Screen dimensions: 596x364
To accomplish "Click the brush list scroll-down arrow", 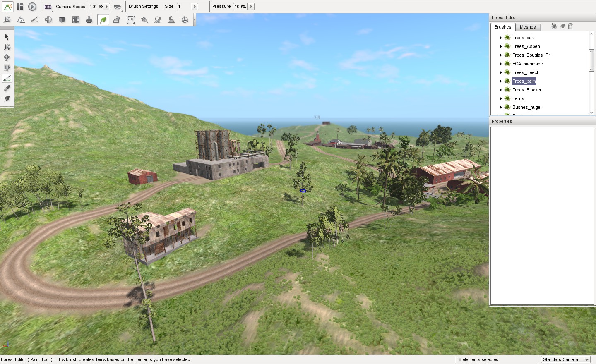I will (x=591, y=112).
